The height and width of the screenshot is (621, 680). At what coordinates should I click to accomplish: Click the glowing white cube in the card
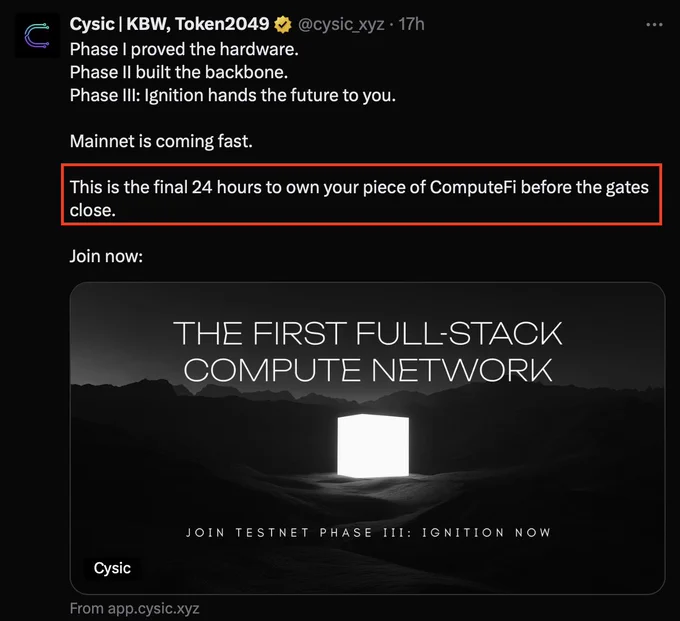click(x=373, y=445)
